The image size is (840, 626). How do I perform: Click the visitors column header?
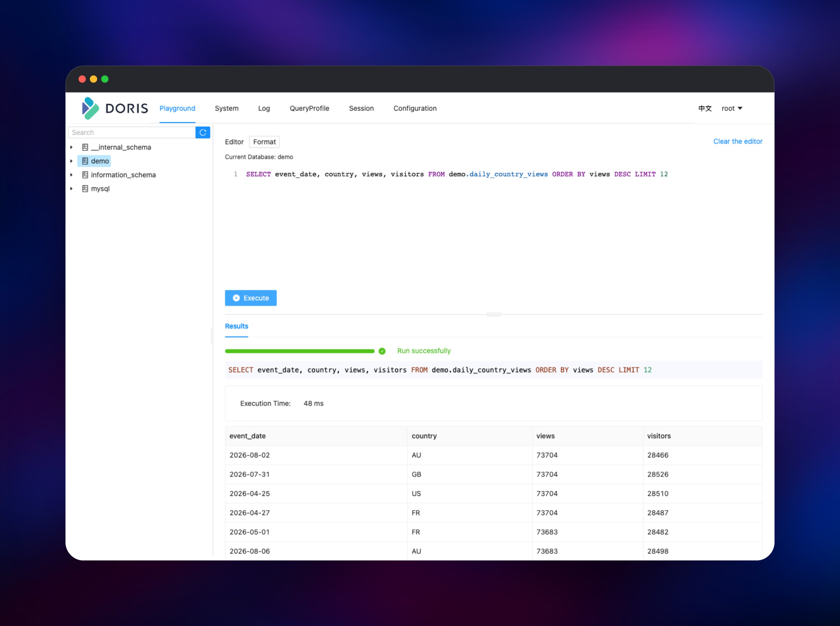coord(703,436)
